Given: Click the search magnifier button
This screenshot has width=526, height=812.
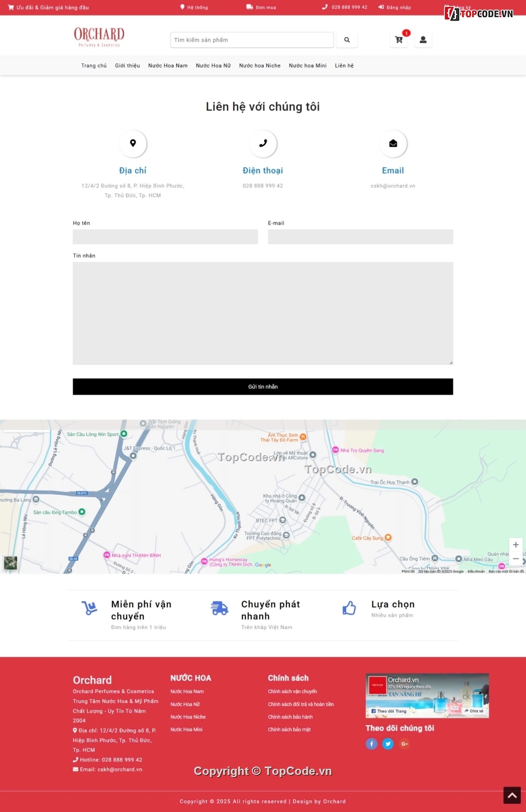Looking at the screenshot, I should click(347, 40).
